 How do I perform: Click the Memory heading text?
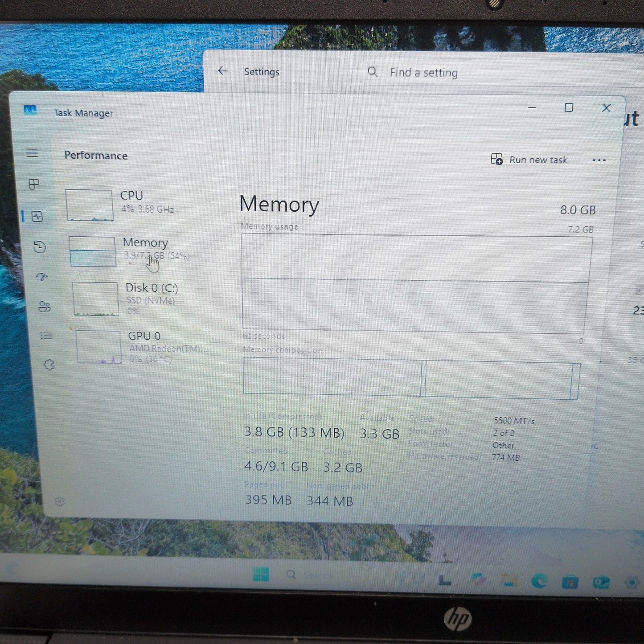(279, 205)
